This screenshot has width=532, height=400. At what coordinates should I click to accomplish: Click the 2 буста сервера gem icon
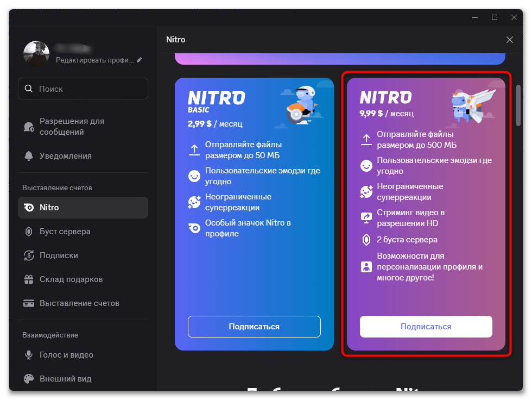point(366,240)
